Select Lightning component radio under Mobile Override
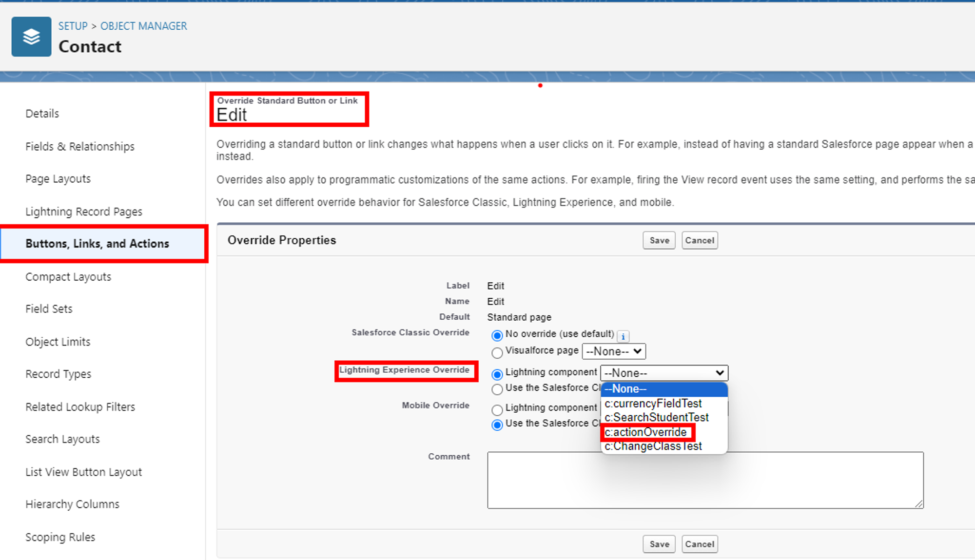Viewport: 975px width, 560px height. pyautogui.click(x=497, y=410)
